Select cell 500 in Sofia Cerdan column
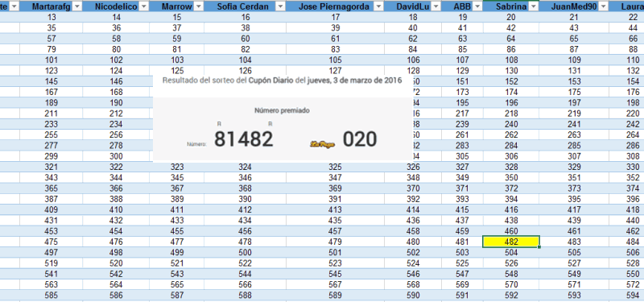 pos(245,252)
